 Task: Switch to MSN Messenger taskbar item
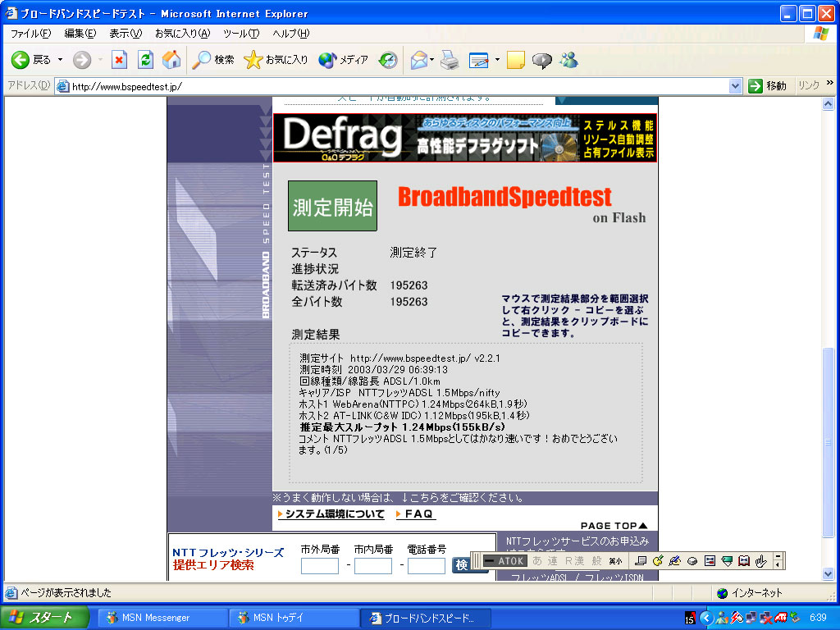pos(163,618)
